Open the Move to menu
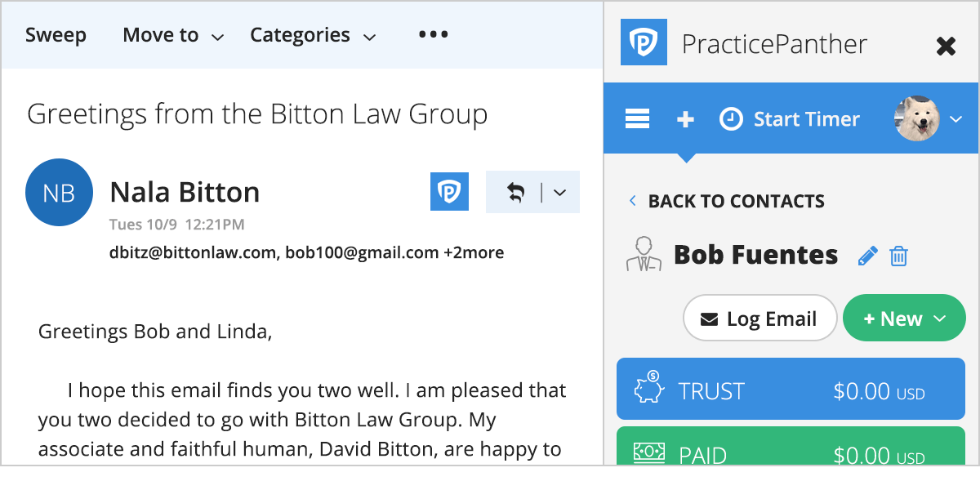The height and width of the screenshot is (490, 980). 173,35
